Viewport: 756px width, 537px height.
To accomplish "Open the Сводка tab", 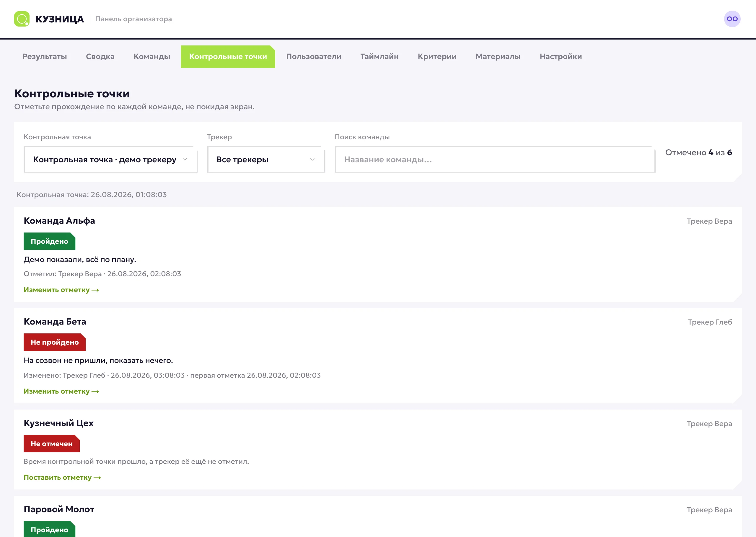I will click(100, 57).
